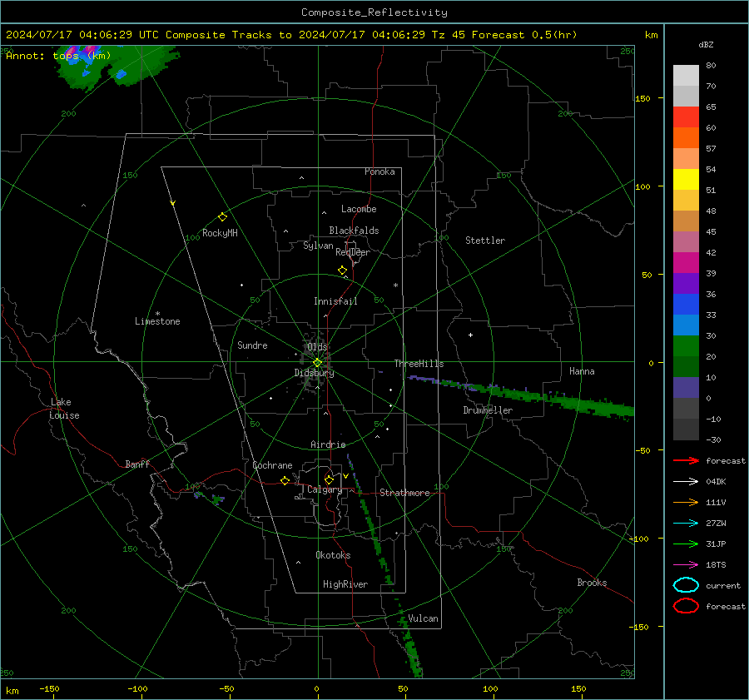
Task: Click the Cochrane town label
Action: [x=272, y=465]
